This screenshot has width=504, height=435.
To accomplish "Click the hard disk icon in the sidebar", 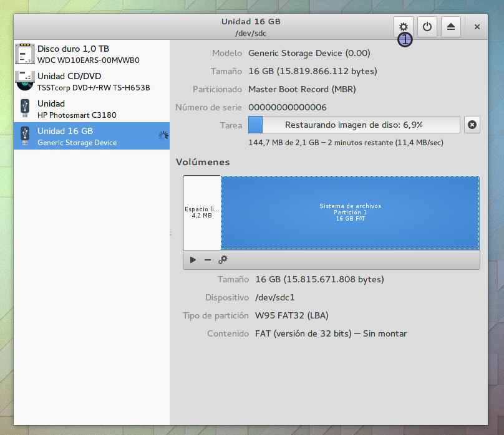I will pyautogui.click(x=25, y=54).
